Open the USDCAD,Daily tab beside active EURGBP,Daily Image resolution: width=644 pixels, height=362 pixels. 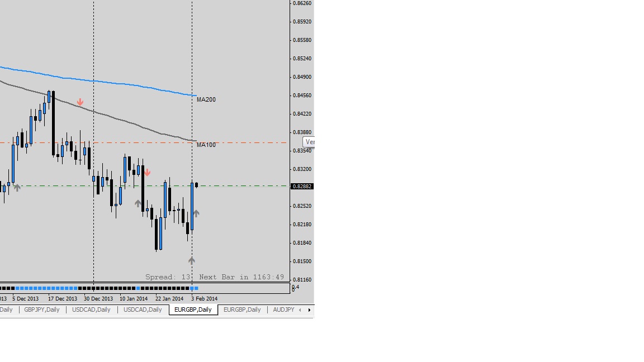143,309
